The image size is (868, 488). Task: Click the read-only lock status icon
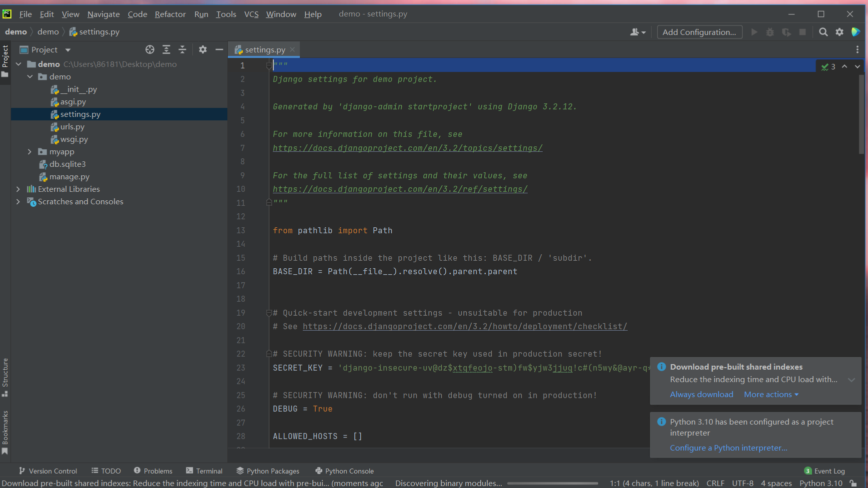(854, 483)
